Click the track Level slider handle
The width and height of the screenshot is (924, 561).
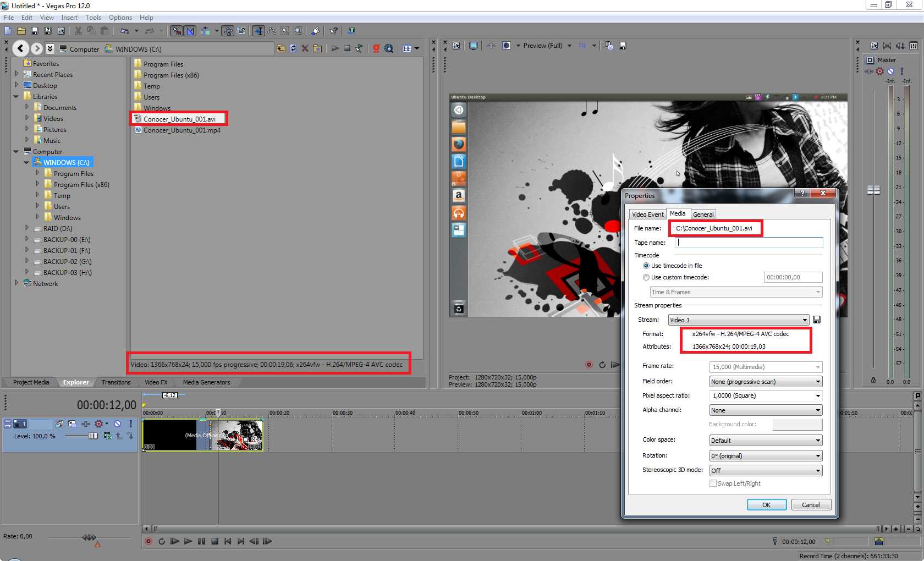coord(93,436)
